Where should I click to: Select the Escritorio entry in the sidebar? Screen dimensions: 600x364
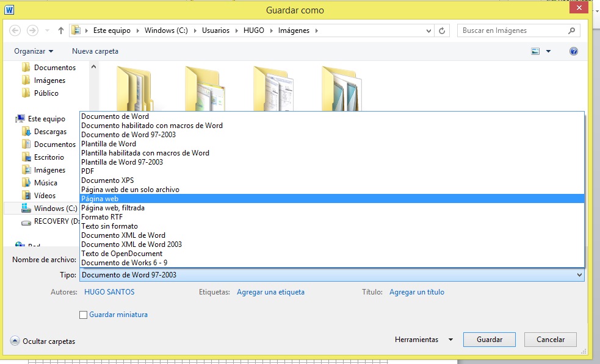click(51, 157)
